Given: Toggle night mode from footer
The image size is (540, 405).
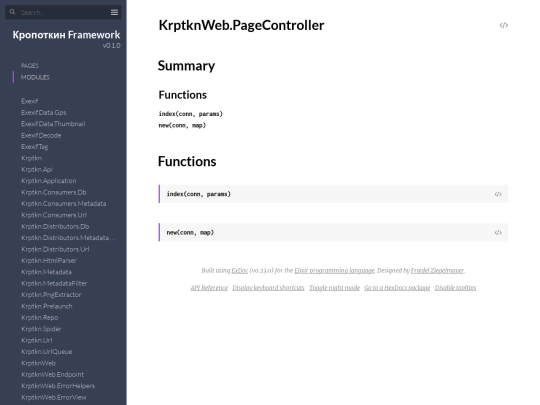Looking at the screenshot, I should (x=334, y=288).
